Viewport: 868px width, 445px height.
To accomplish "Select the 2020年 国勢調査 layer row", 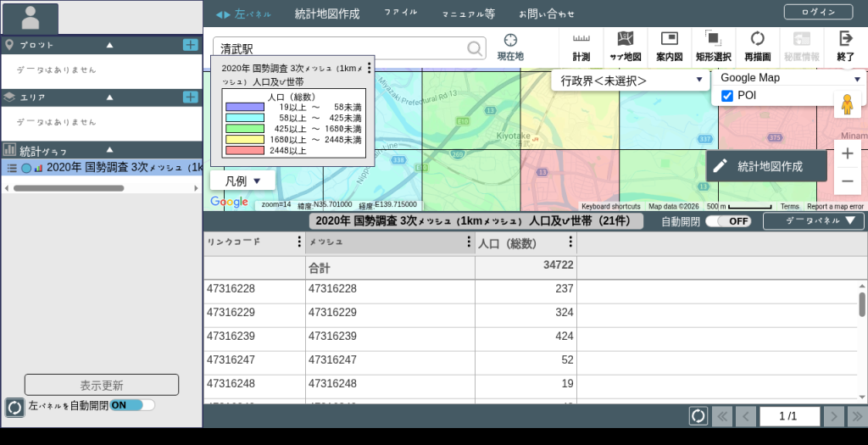I will (x=102, y=168).
